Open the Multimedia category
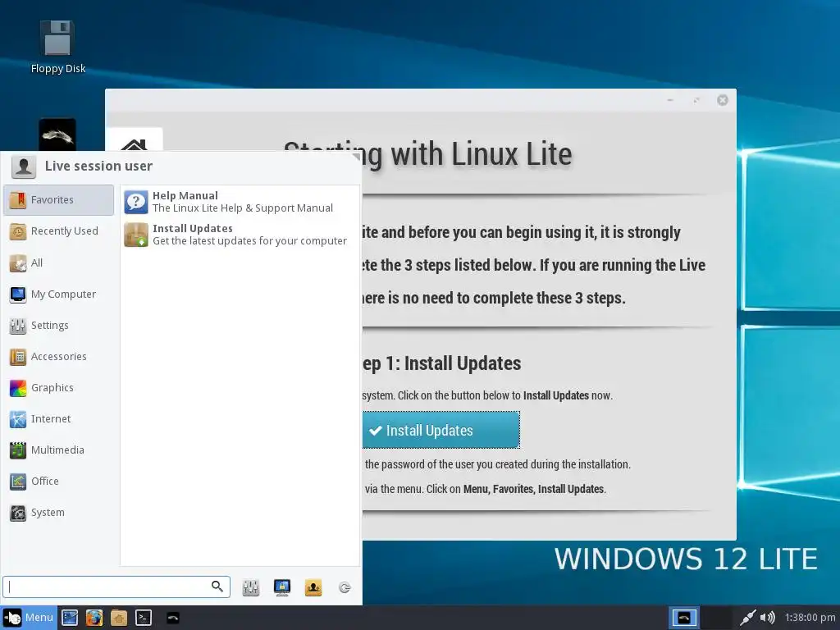Screen dimensions: 840x630 pyautogui.click(x=58, y=450)
